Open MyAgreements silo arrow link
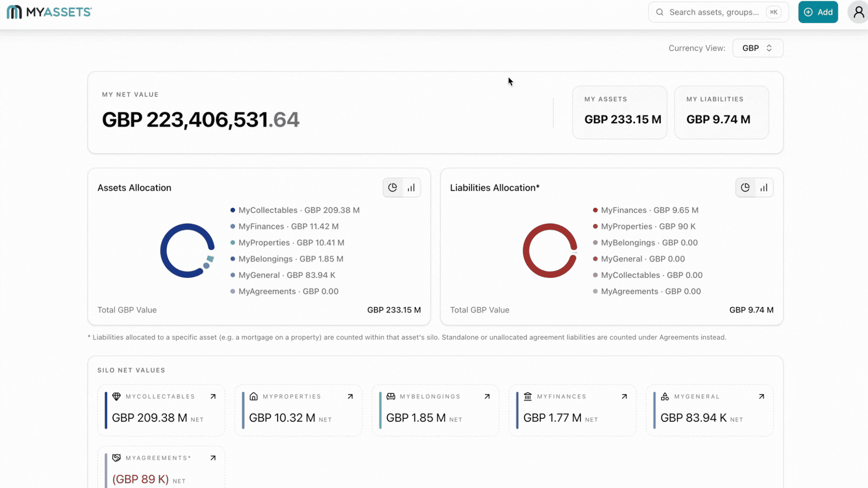The height and width of the screenshot is (488, 868). pos(213,458)
